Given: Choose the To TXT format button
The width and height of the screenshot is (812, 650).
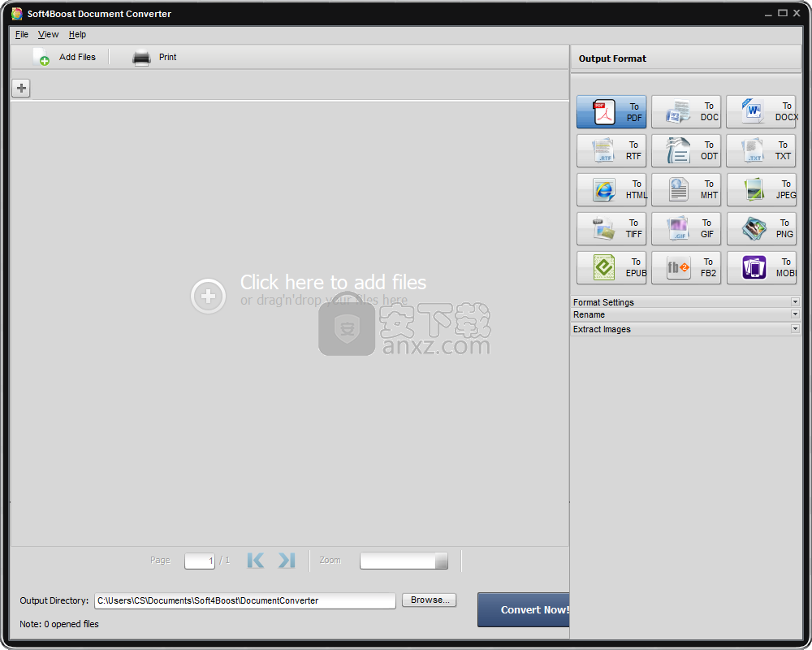Looking at the screenshot, I should coord(761,151).
